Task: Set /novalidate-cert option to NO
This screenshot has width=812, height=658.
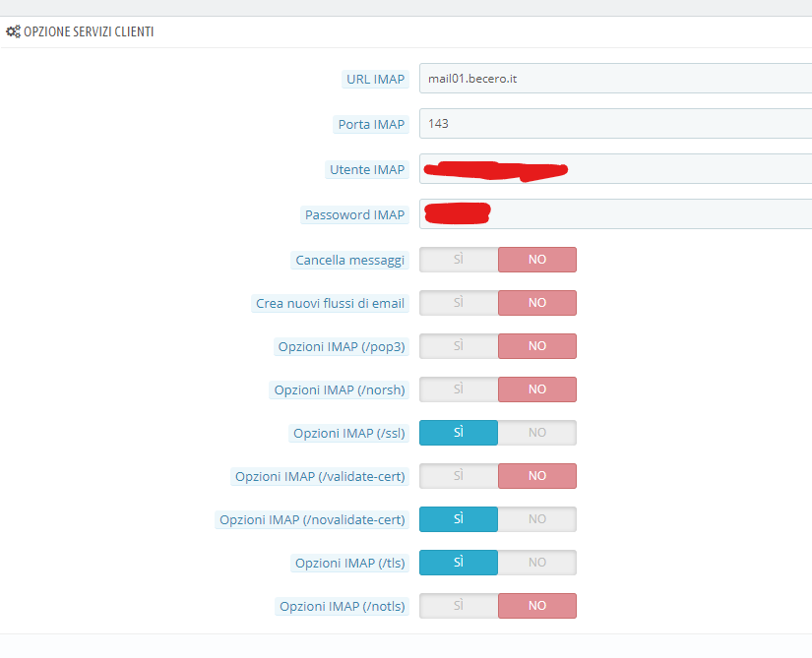Action: [x=537, y=519]
